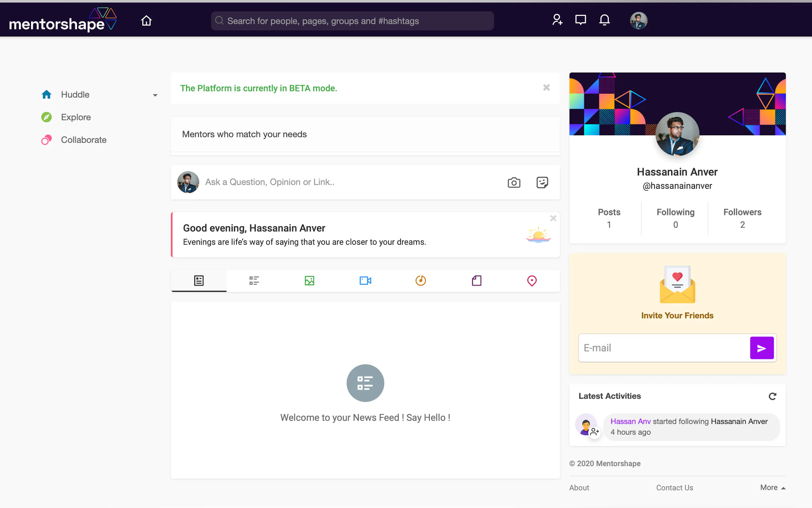Image resolution: width=812 pixels, height=508 pixels.
Task: Open the messages chat icon
Action: [580, 20]
